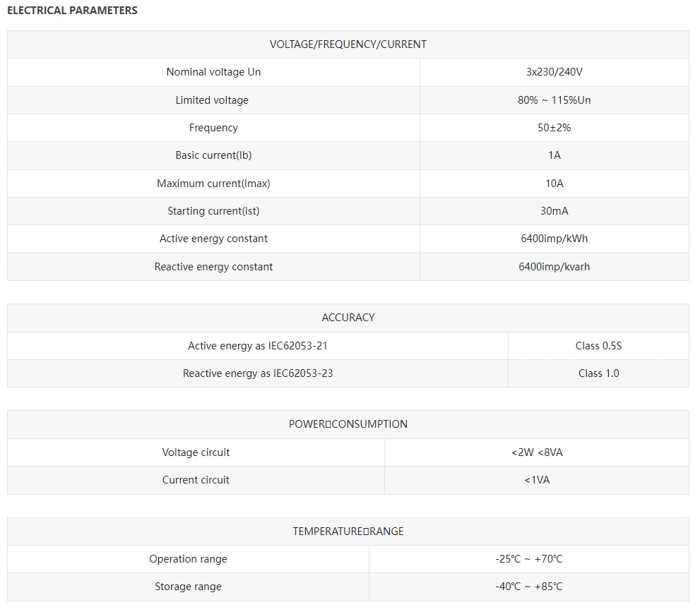Select the 6400imp/kWh value cell
The height and width of the screenshot is (612, 700).
[554, 239]
